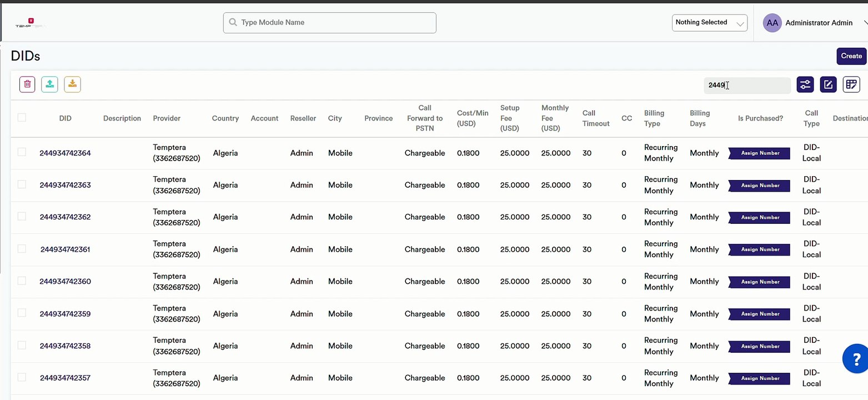Click the Create button
This screenshot has width=868, height=400.
pos(851,56)
